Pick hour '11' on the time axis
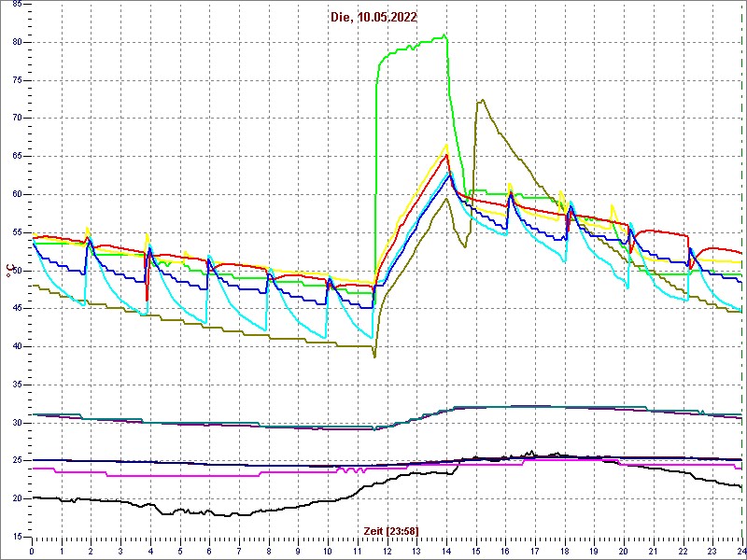 (x=358, y=552)
